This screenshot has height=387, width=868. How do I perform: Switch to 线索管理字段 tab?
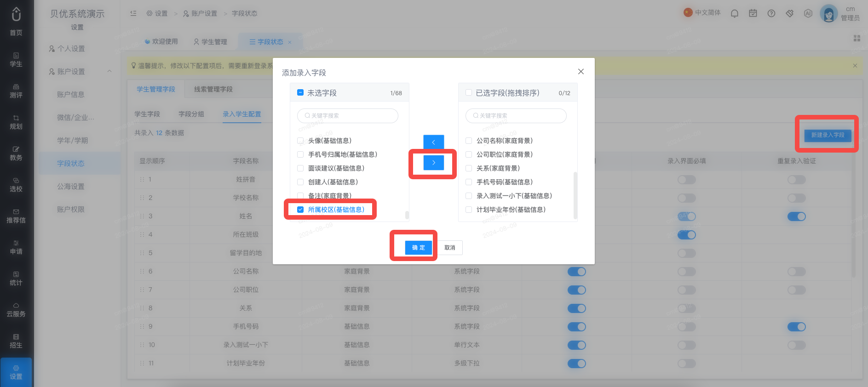[x=213, y=89]
